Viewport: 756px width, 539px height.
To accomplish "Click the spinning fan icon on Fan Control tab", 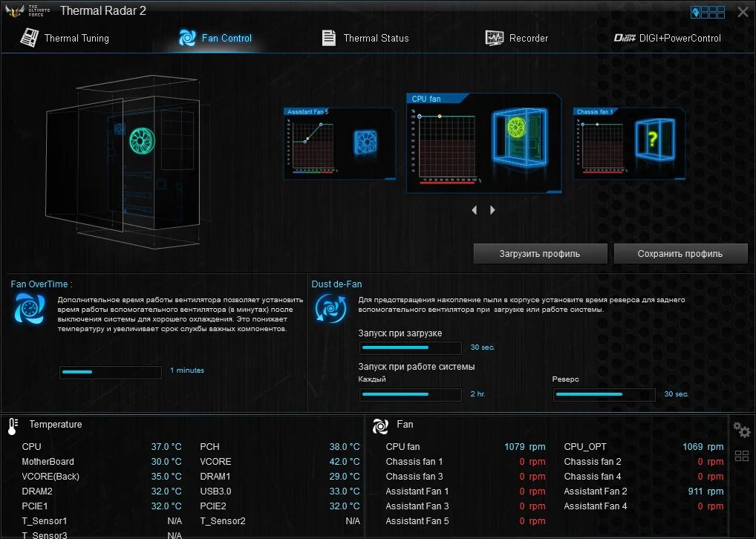I will point(188,37).
